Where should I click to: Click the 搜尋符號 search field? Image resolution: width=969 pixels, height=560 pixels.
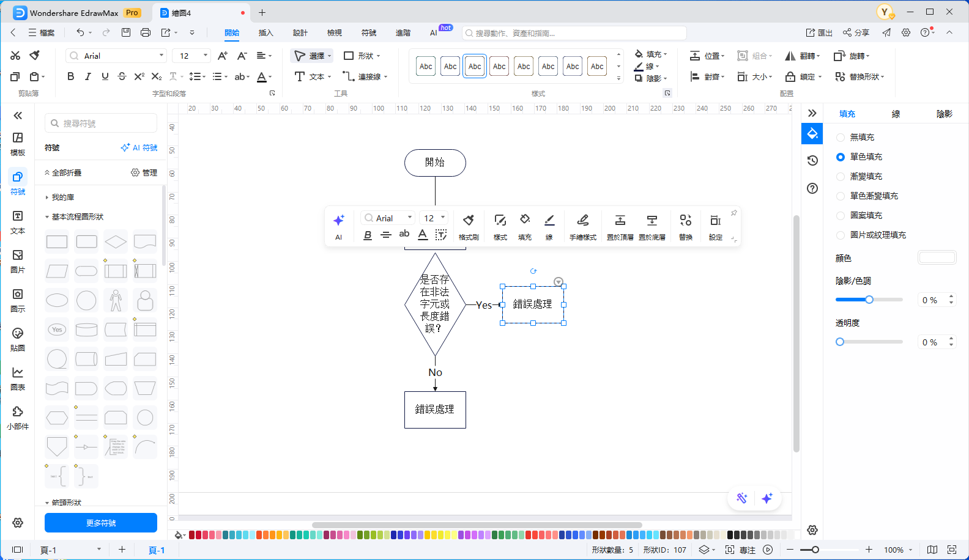101,123
